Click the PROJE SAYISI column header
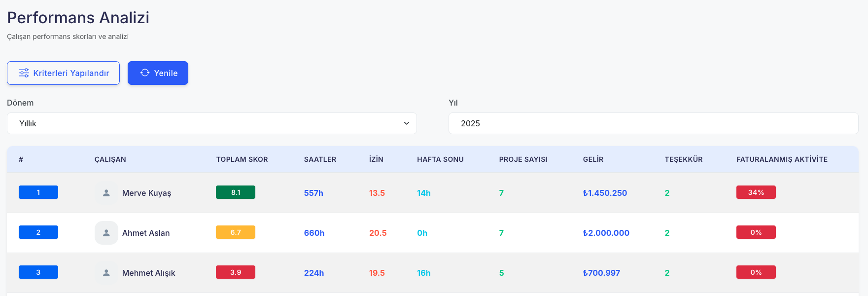This screenshot has height=296, width=868. click(x=523, y=159)
